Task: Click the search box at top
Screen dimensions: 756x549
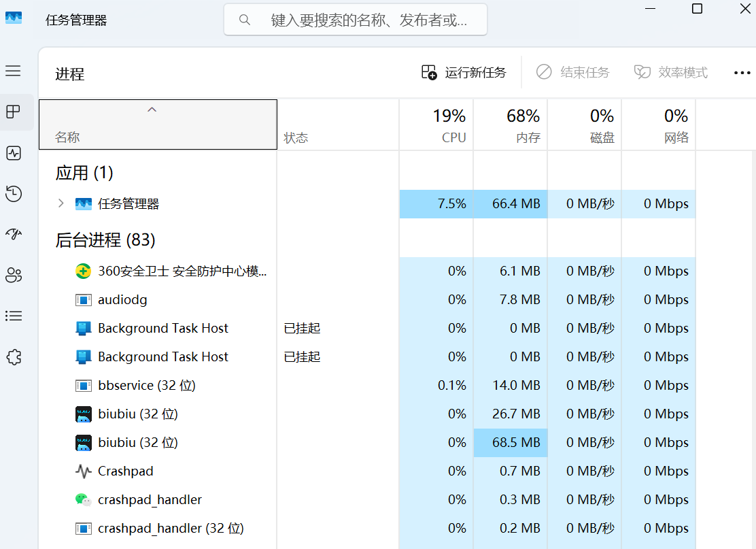Action: (x=356, y=20)
